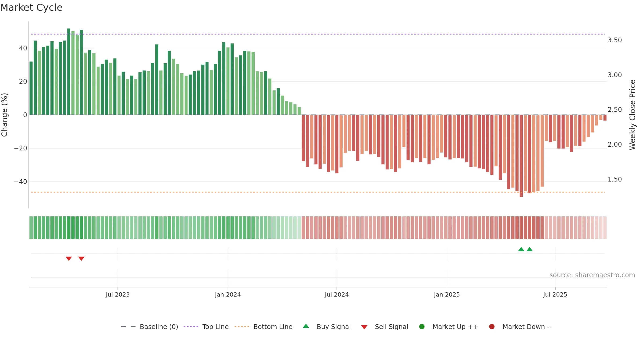
Task: Click the first red bar after the green section
Action: pos(303,138)
